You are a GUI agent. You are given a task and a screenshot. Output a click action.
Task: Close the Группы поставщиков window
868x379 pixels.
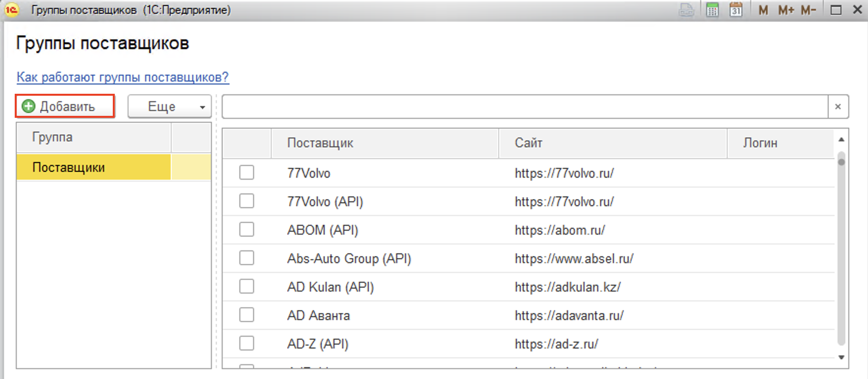pos(858,10)
